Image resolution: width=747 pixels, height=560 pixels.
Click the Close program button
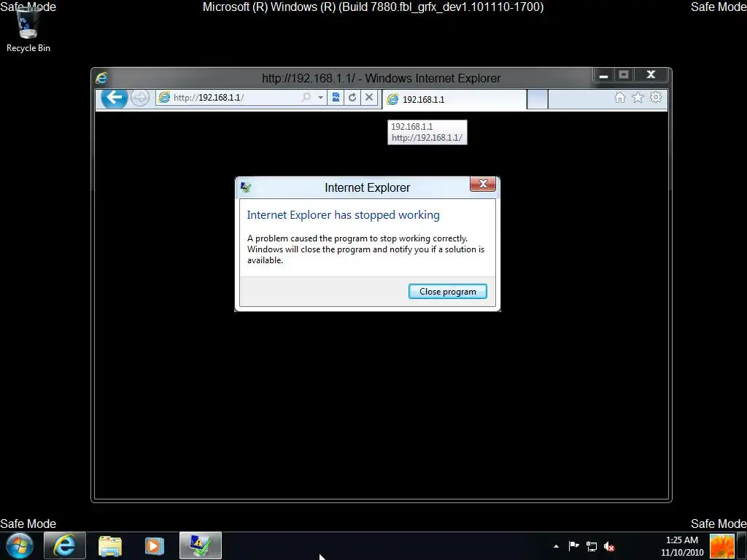(447, 292)
